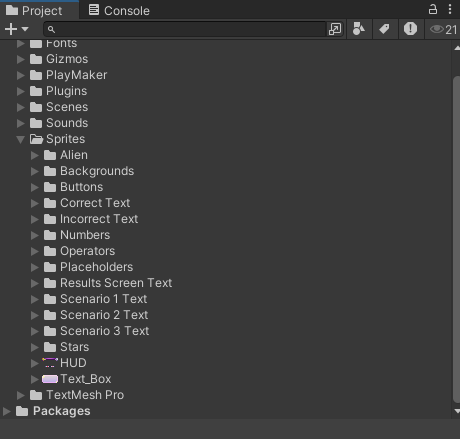Focus the project search field
This screenshot has height=439, width=460.
tap(185, 29)
